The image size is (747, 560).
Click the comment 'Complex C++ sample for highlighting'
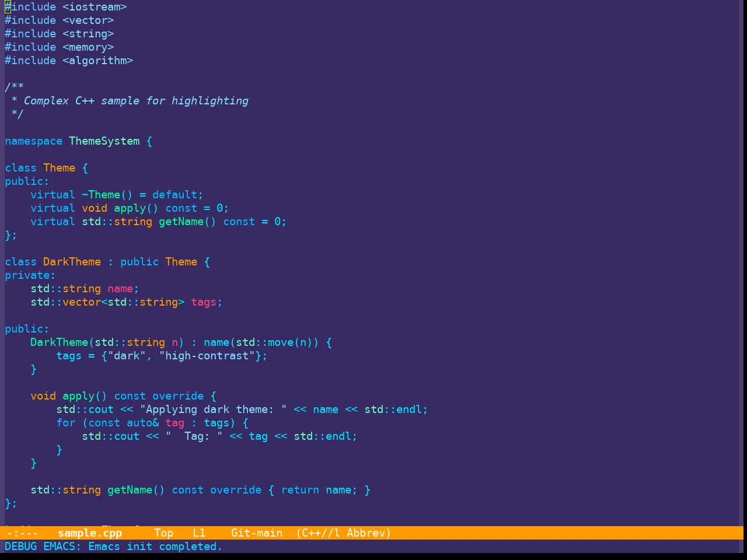click(136, 101)
